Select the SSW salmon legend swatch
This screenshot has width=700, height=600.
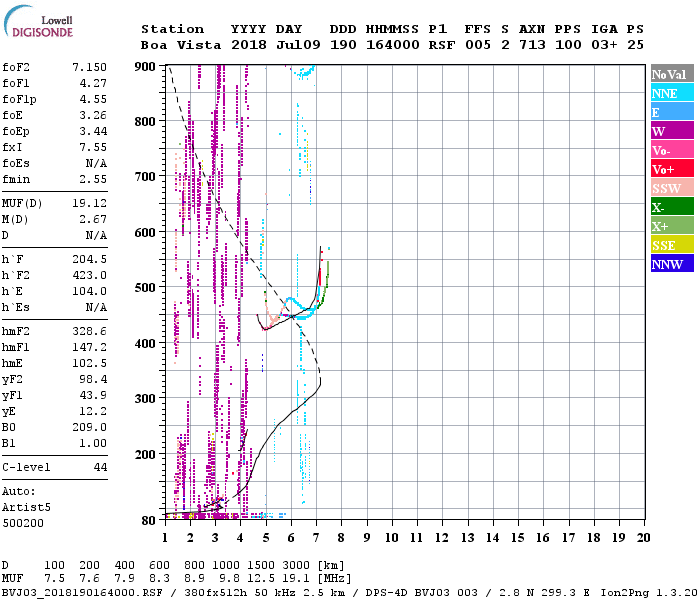coord(672,188)
